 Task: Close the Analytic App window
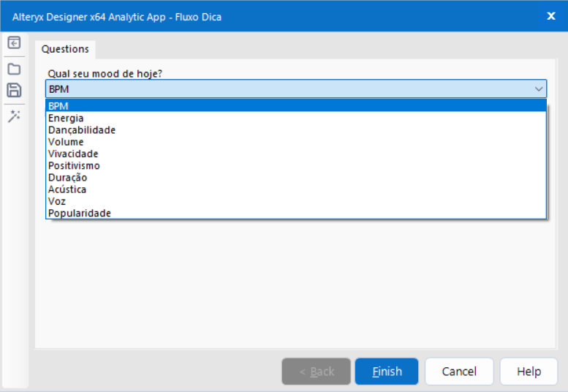(x=551, y=16)
